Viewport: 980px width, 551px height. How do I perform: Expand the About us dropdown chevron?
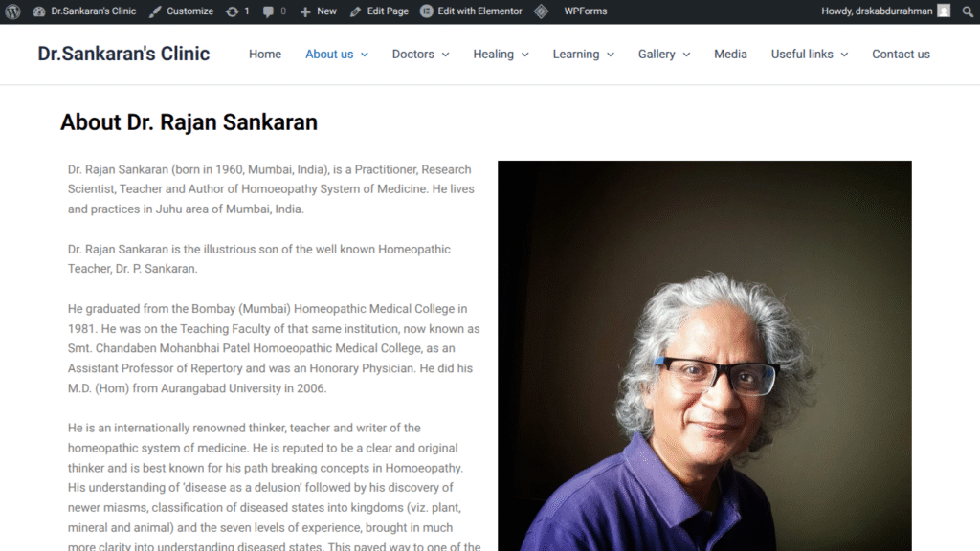point(365,55)
